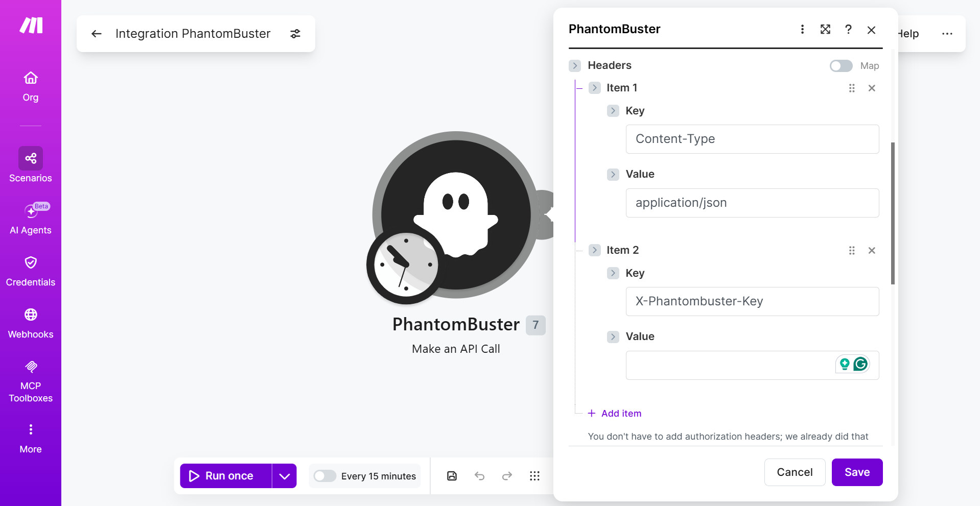Expand the Headers section chevron
Viewport: 980px width, 506px height.
[x=575, y=65]
